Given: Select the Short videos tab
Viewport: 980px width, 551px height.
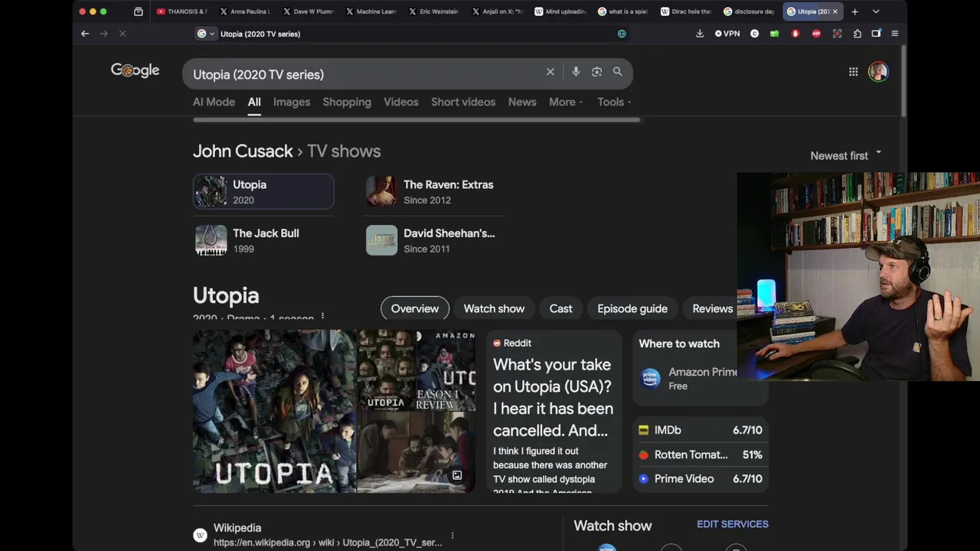Looking at the screenshot, I should click(x=463, y=102).
